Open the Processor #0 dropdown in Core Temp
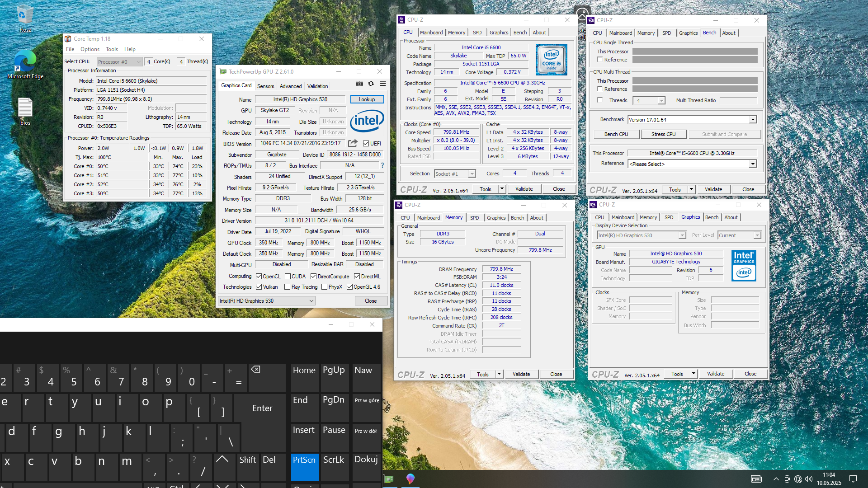The image size is (868, 488). pos(119,62)
